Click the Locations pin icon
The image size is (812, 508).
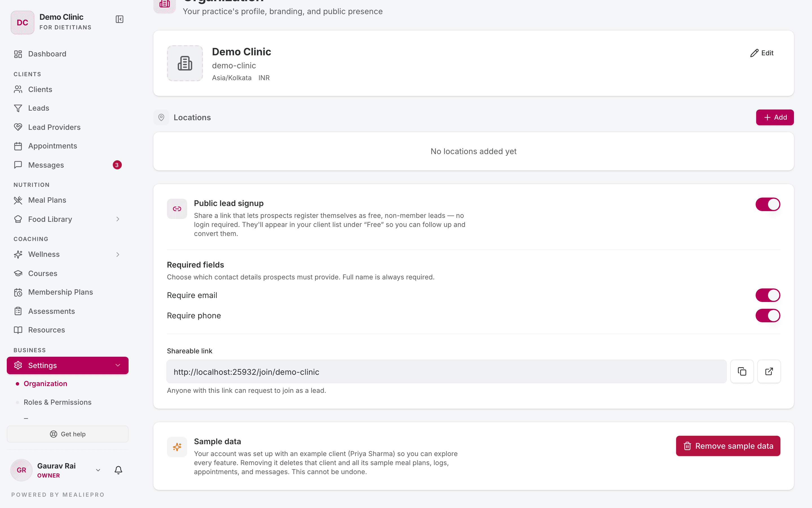point(161,117)
